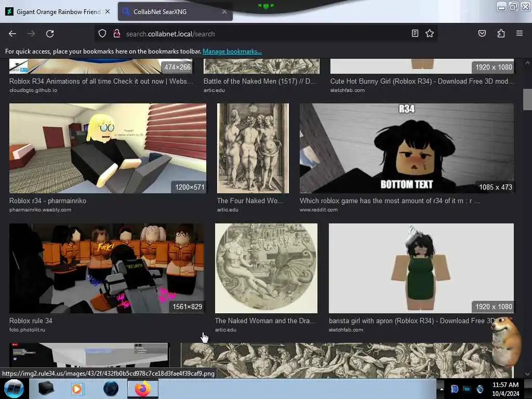The height and width of the screenshot is (399, 532).
Task: Go back with the browser back arrow
Action: pos(12,34)
